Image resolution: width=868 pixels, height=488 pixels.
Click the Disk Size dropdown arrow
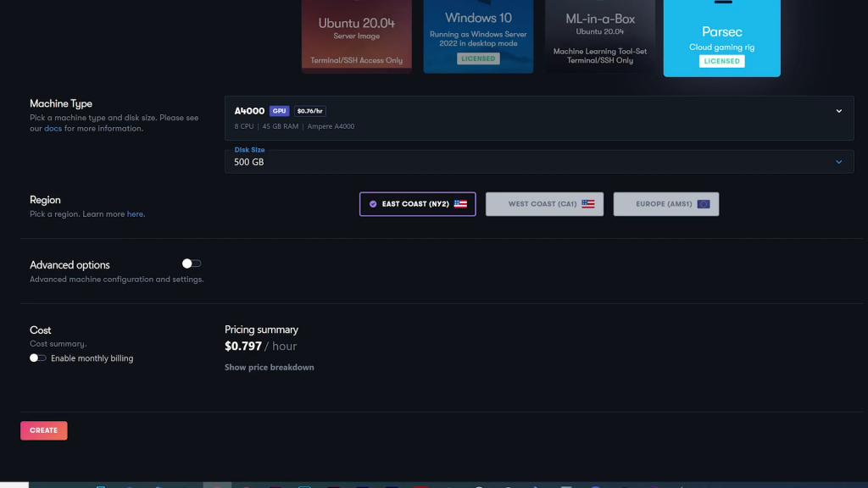point(838,162)
